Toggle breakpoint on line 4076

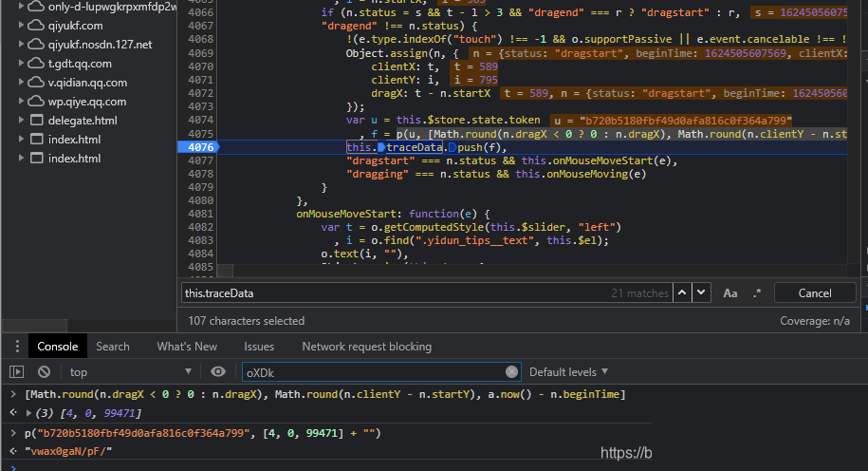pos(199,147)
